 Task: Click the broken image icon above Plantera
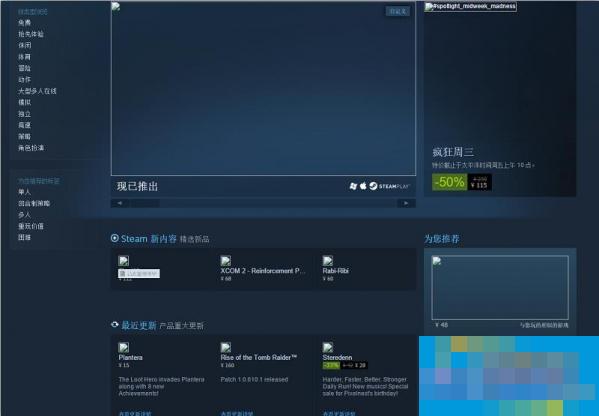click(123, 347)
